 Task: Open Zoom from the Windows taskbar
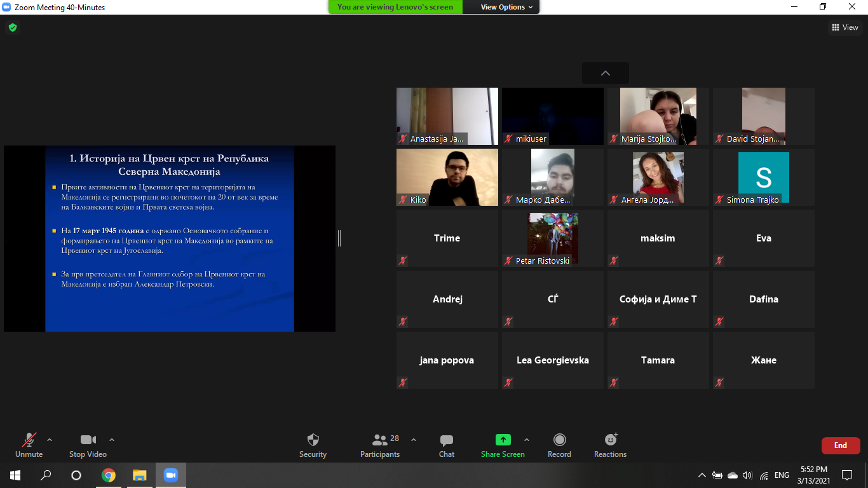pos(170,475)
